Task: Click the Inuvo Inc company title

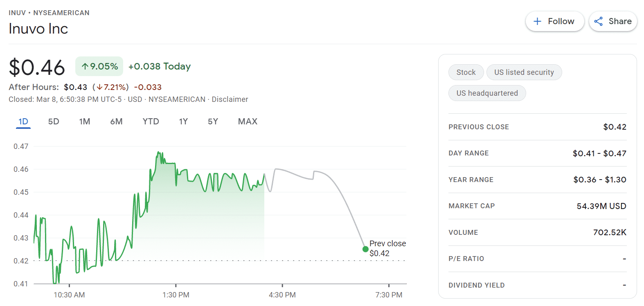Action: point(38,29)
